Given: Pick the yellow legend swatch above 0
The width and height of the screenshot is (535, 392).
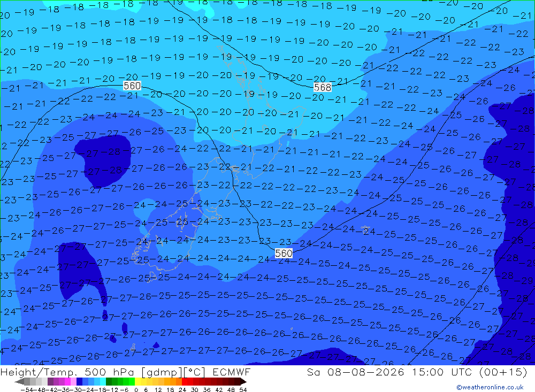Looking at the screenshot, I should tap(138, 382).
